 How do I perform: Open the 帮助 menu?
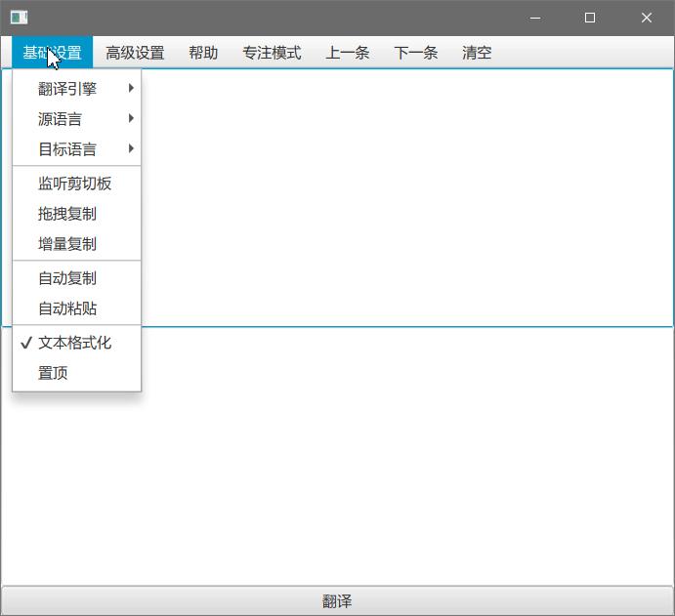click(x=203, y=53)
